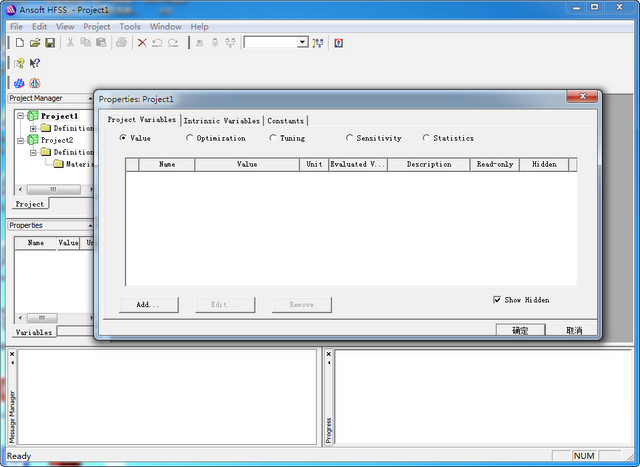Image resolution: width=640 pixels, height=467 pixels.
Task: Uncheck the Show Hidden checkbox
Action: click(497, 300)
